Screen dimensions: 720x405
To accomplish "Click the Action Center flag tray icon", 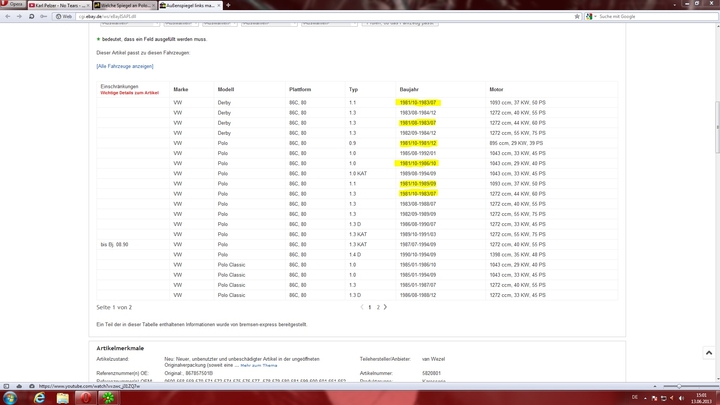I will point(654,398).
